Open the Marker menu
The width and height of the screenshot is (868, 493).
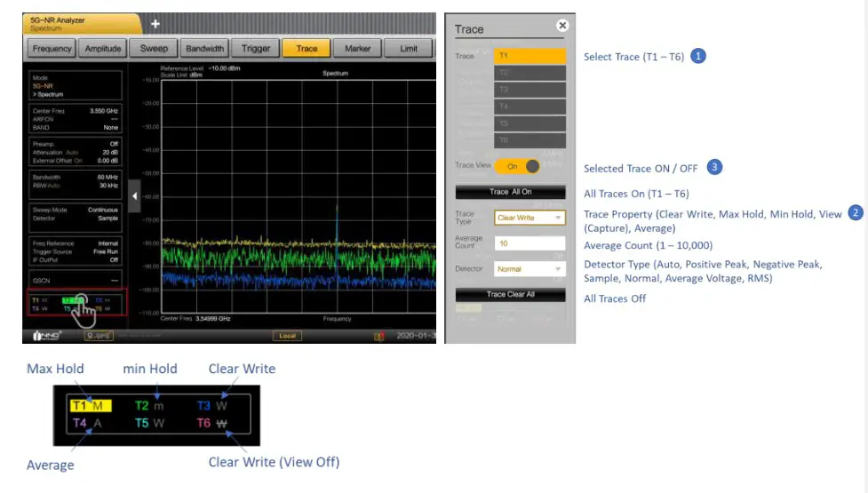(x=358, y=48)
